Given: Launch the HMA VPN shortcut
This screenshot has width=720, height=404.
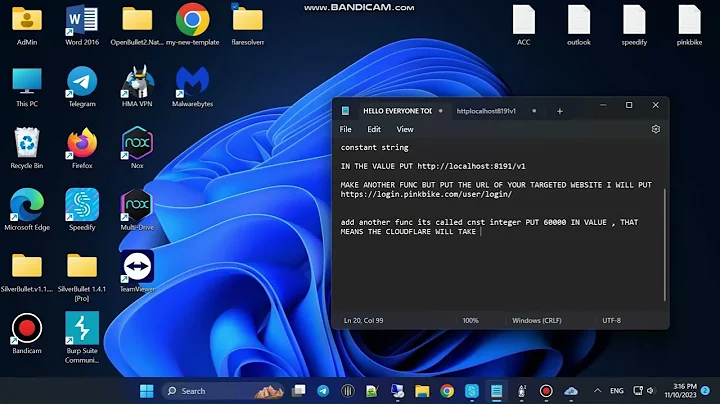Looking at the screenshot, I should tap(137, 87).
